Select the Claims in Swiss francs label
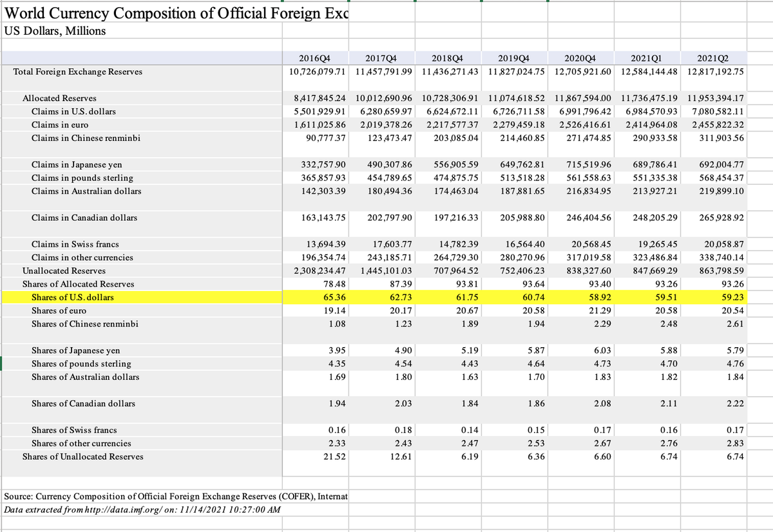The image size is (773, 532). [75, 244]
